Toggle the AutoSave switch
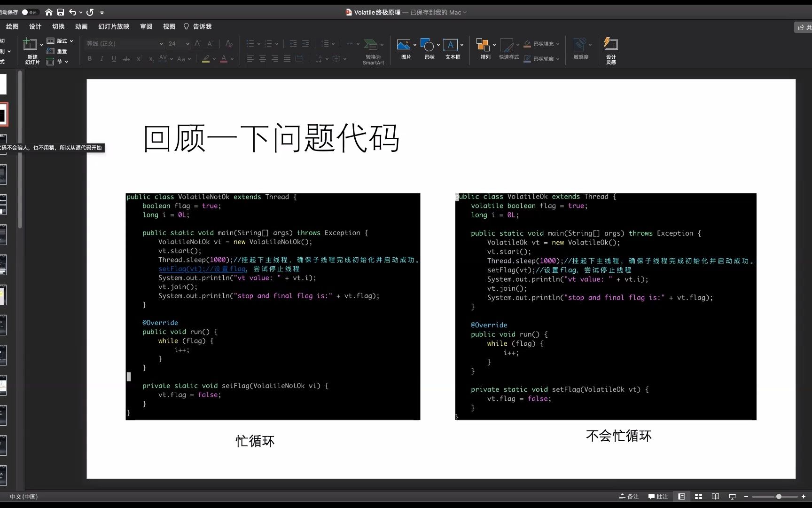The image size is (812, 508). pyautogui.click(x=30, y=12)
